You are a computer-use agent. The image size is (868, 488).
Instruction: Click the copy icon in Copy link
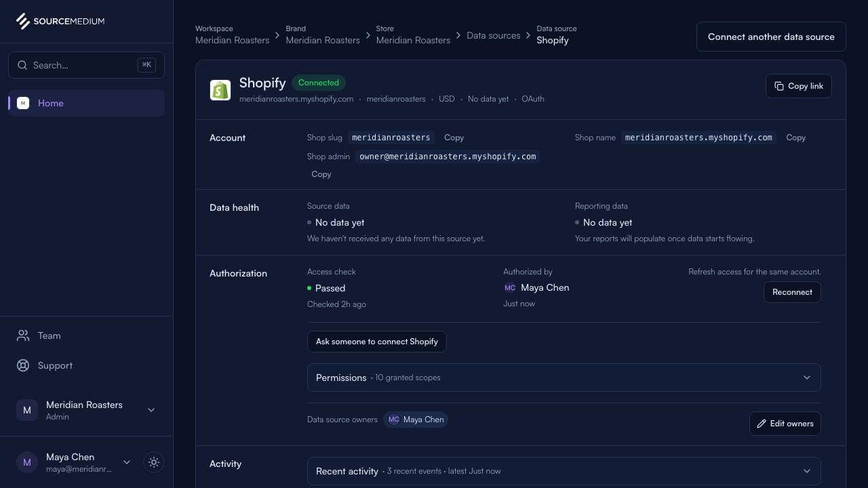pos(779,86)
